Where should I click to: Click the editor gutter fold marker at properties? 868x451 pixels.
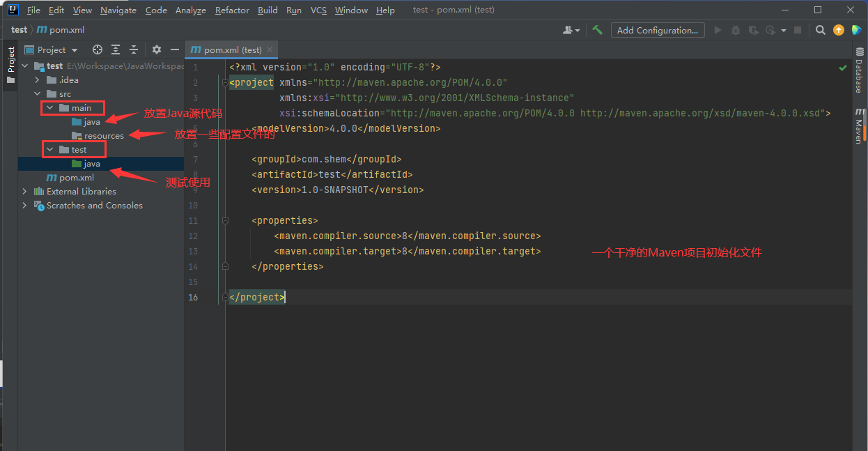(224, 220)
